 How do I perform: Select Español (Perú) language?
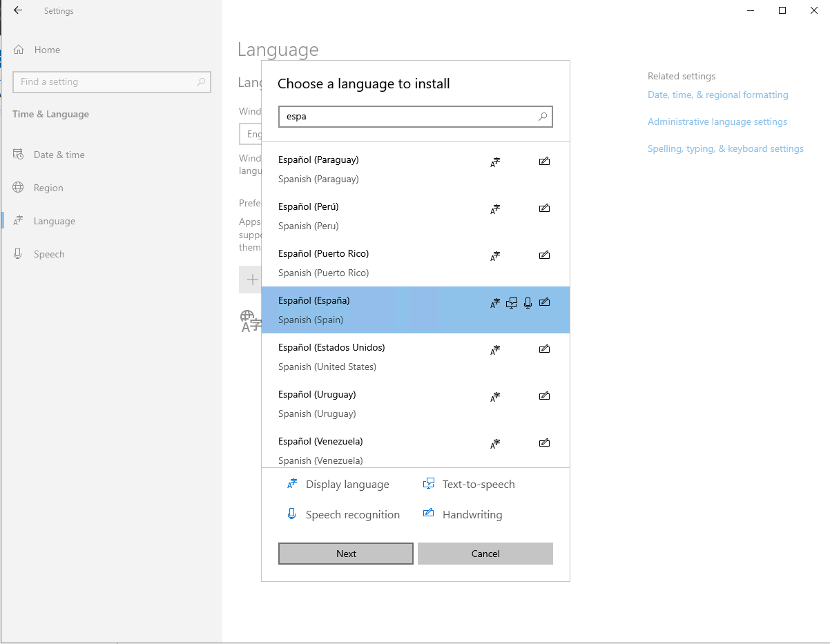pyautogui.click(x=416, y=216)
